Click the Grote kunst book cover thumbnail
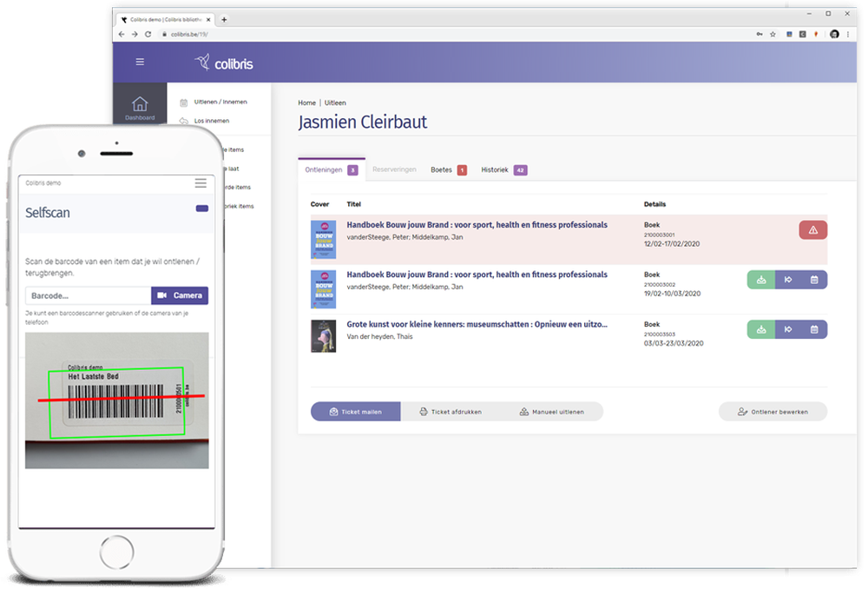The width and height of the screenshot is (868, 589). click(323, 336)
